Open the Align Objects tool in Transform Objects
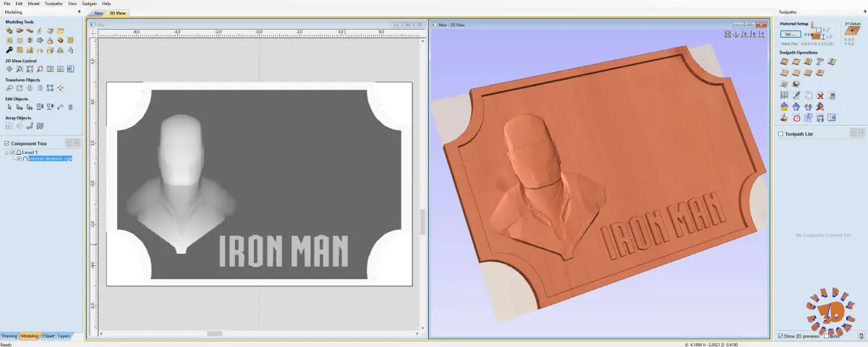The image size is (868, 347). pyautogui.click(x=61, y=88)
